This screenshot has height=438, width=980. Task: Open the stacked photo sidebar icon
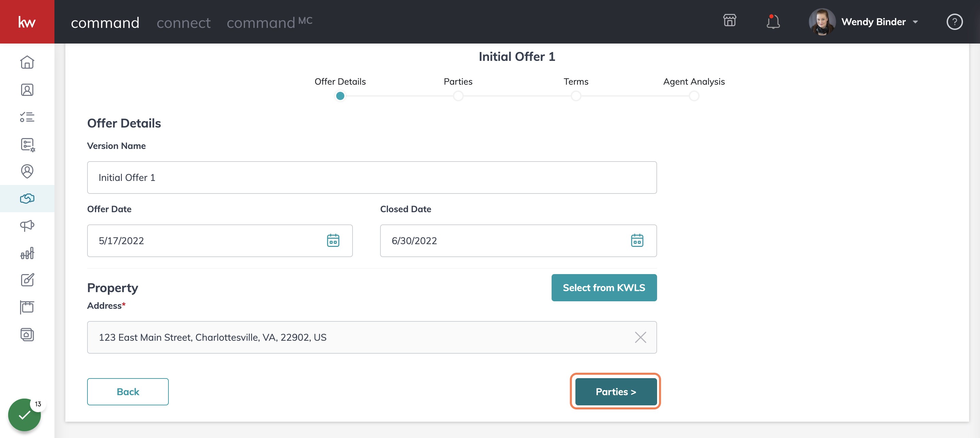pyautogui.click(x=27, y=335)
